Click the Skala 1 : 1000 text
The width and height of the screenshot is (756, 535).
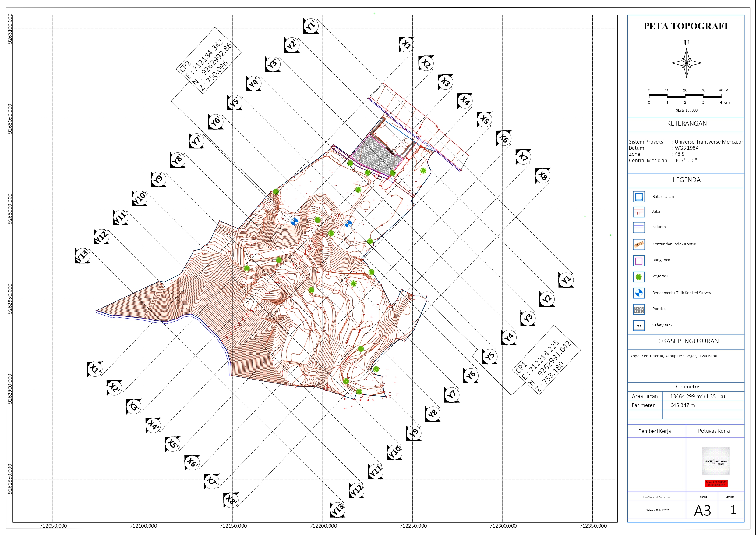(687, 110)
